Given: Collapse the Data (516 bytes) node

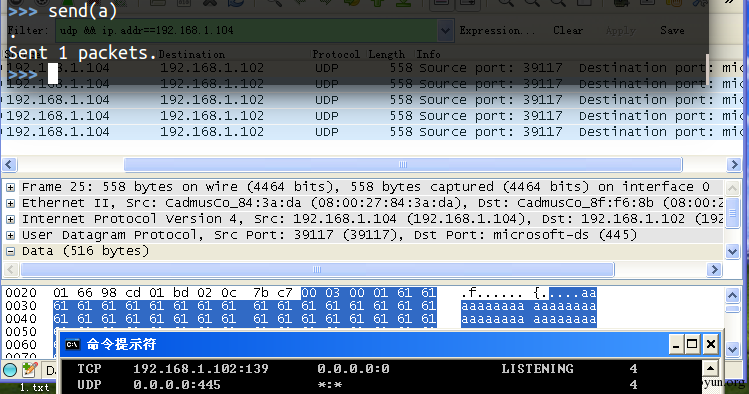Looking at the screenshot, I should [x=11, y=251].
